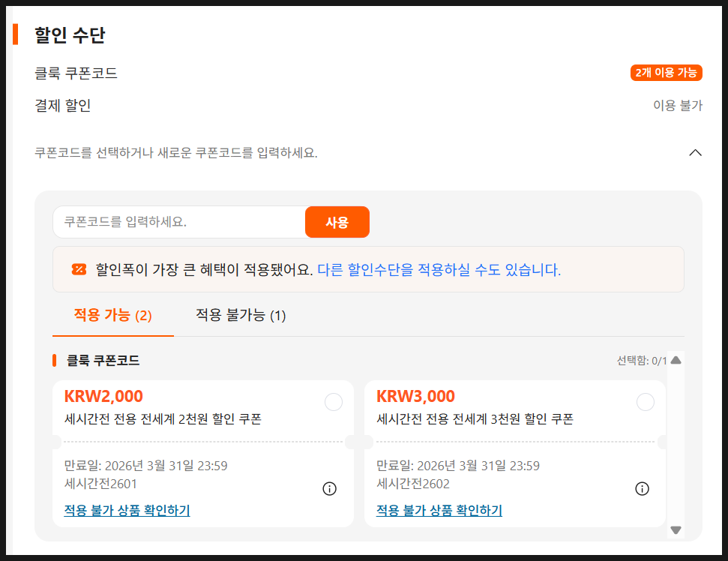The image size is (728, 561).
Task: Open info icon on KRW2,000 coupon
Action: pyautogui.click(x=329, y=489)
